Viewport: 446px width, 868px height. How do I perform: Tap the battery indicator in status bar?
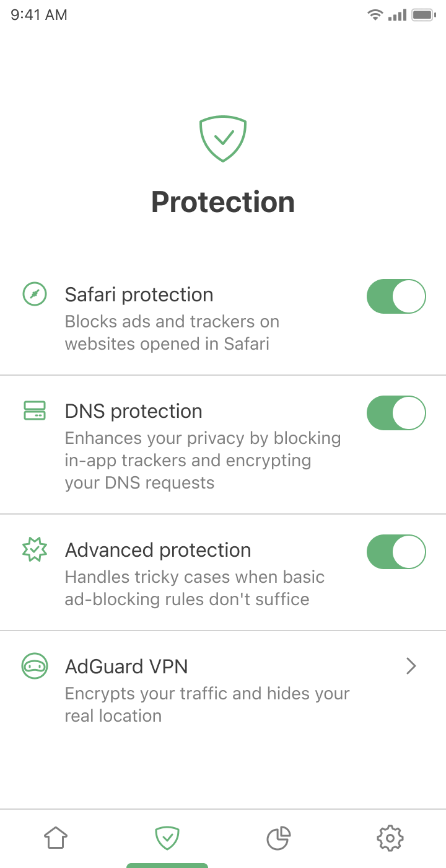424,15
